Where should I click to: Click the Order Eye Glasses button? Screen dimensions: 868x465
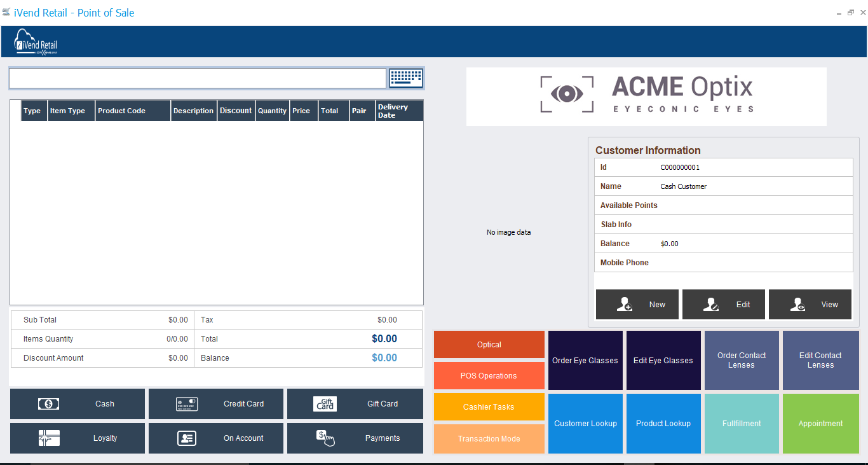click(x=585, y=361)
